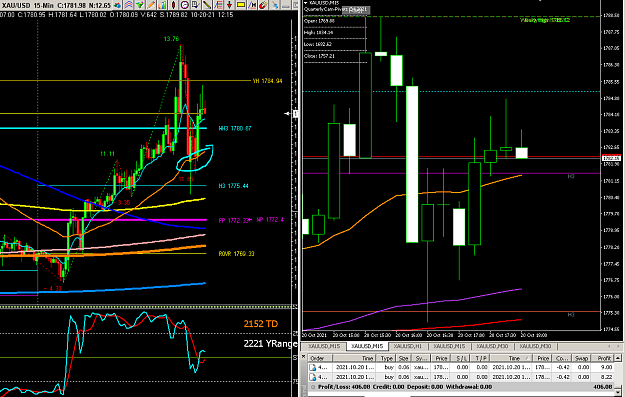
Task: Click terminal scrollbar up arrow
Action: coord(618,358)
